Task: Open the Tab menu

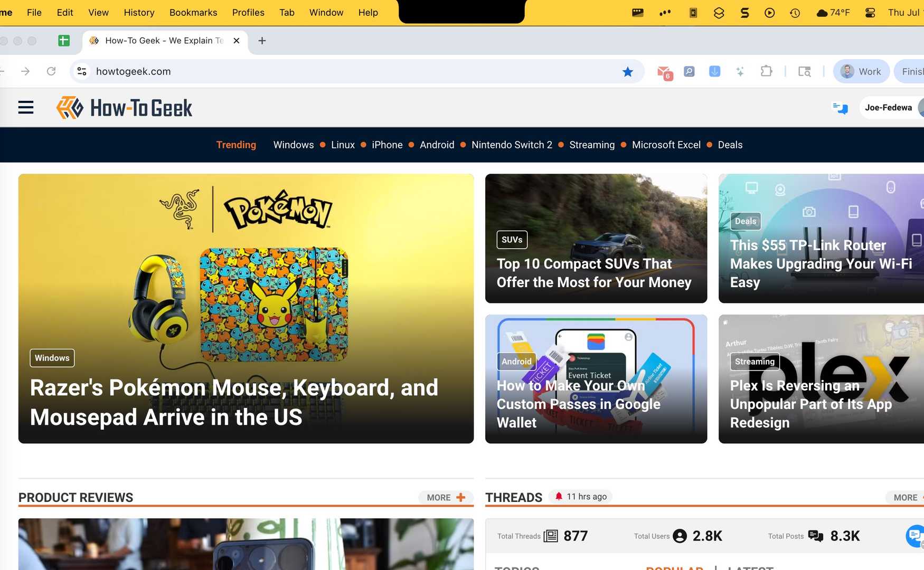Action: (287, 13)
